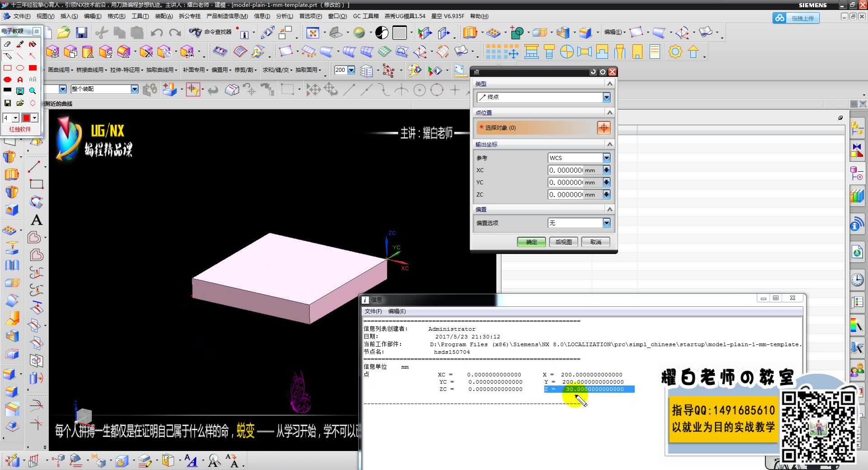The image size is (868, 470).
Task: Click the Unite boolean icon
Action: click(517, 33)
